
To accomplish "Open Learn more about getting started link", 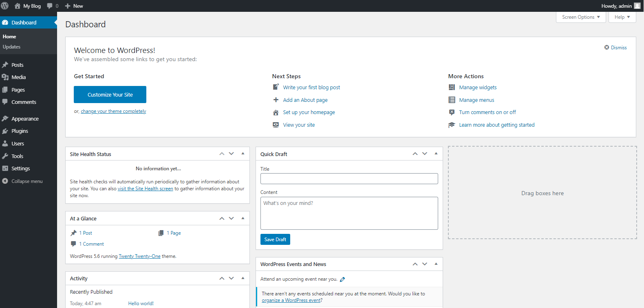I will [x=497, y=125].
